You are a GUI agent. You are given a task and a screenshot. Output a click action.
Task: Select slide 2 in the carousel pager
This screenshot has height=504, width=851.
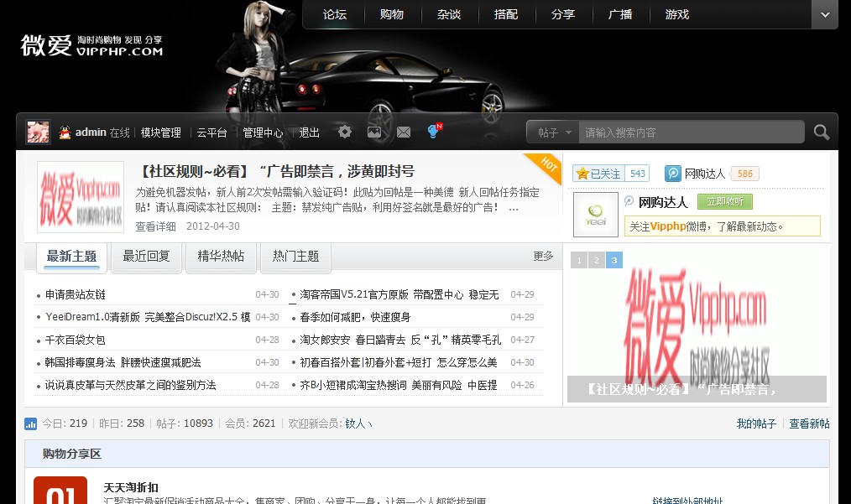(596, 260)
